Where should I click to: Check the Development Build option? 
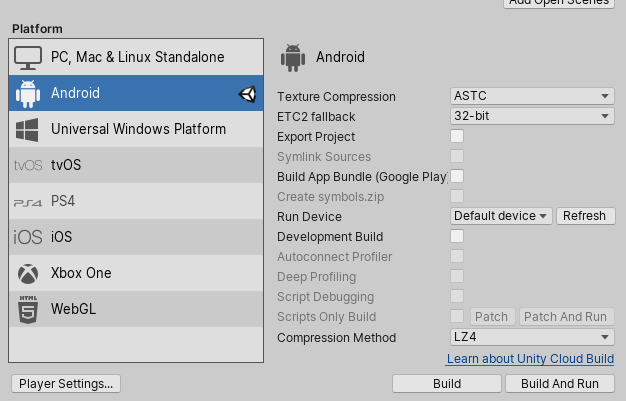point(457,236)
